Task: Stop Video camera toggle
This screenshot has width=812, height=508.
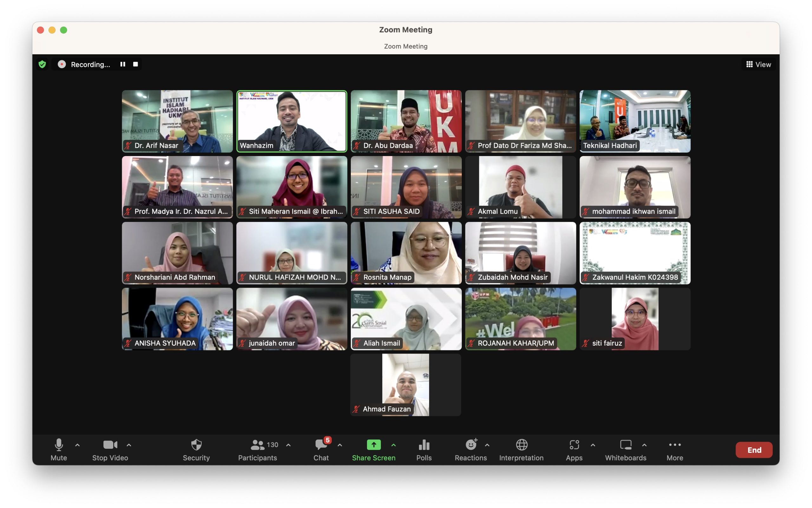Action: pos(110,445)
